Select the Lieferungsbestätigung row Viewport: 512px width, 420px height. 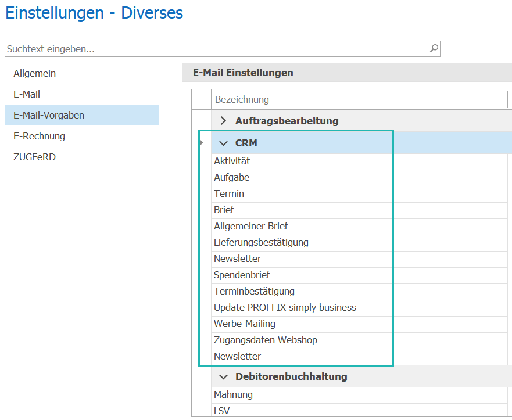pyautogui.click(x=359, y=243)
